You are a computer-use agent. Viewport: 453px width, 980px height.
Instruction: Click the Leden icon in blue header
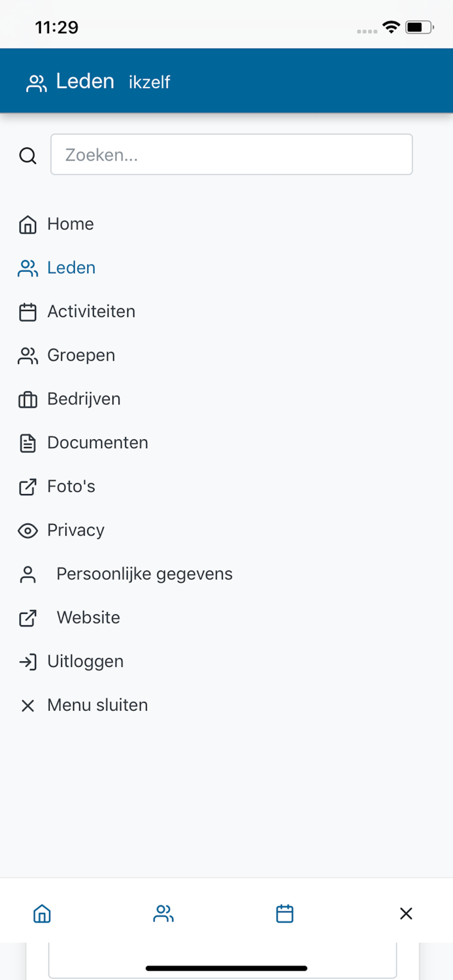click(x=37, y=83)
